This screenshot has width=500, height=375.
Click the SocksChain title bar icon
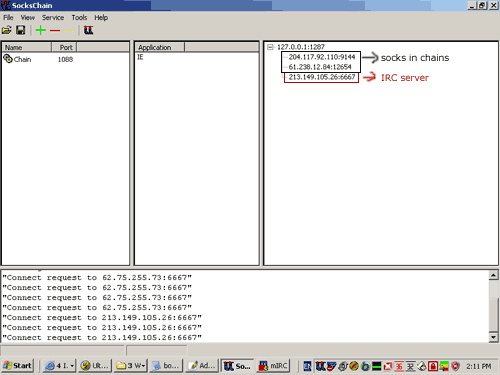tap(6, 5)
